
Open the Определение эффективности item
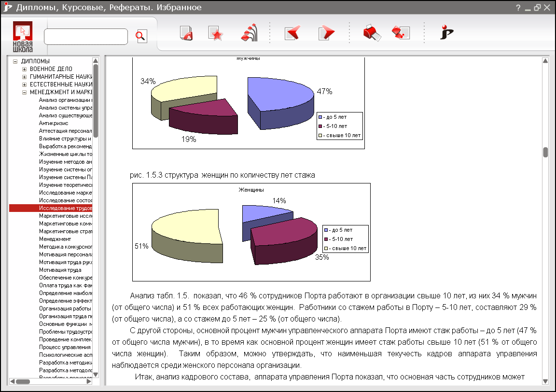pos(65,301)
